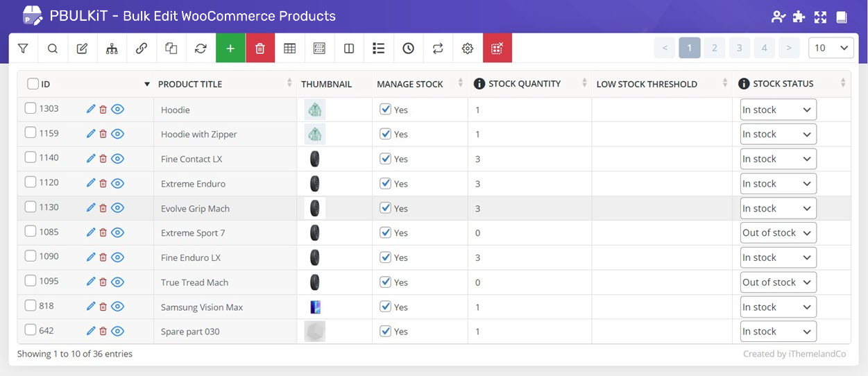Open stock status dropdown for True Tread Mach
868x376 pixels.
click(778, 282)
